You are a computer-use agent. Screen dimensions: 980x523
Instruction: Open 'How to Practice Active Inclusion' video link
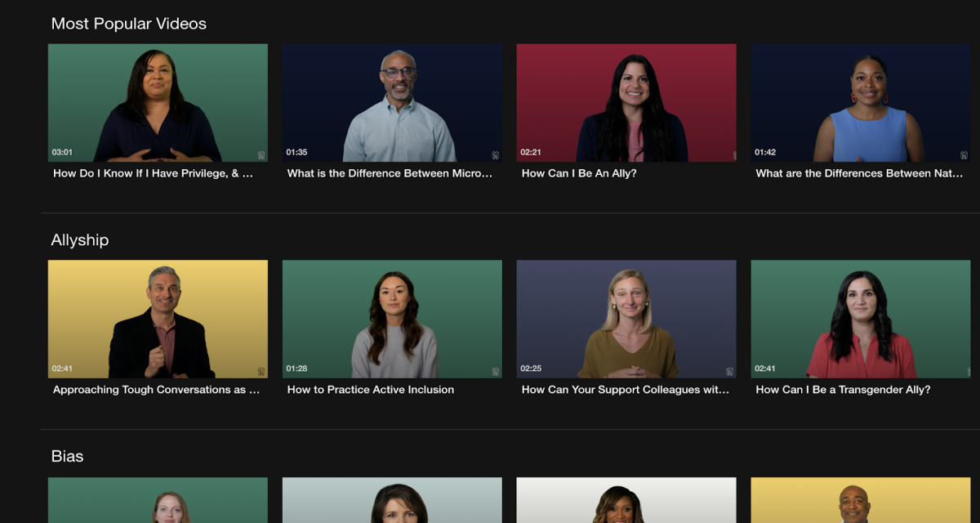coord(370,390)
